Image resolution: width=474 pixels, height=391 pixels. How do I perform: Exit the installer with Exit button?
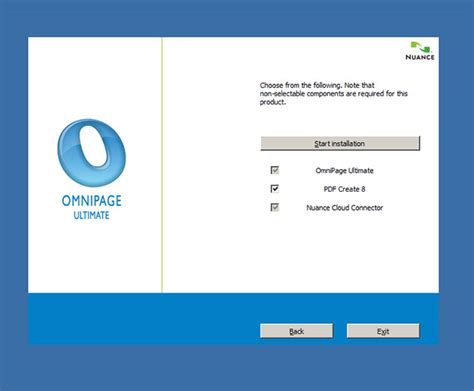point(383,331)
